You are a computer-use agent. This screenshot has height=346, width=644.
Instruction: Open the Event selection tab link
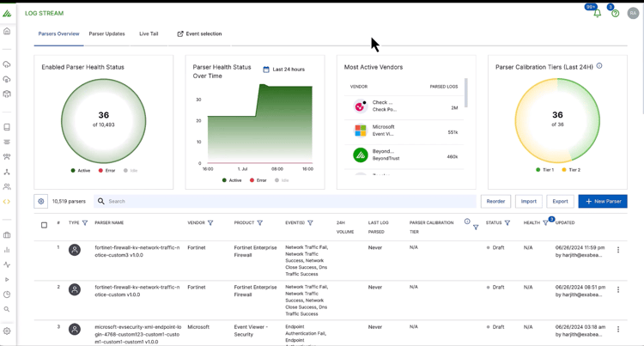pos(199,34)
